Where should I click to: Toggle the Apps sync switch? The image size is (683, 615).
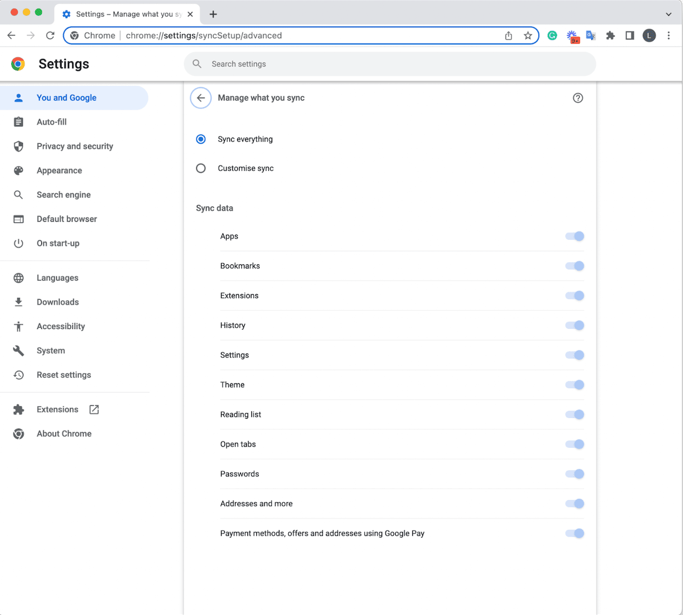(575, 237)
